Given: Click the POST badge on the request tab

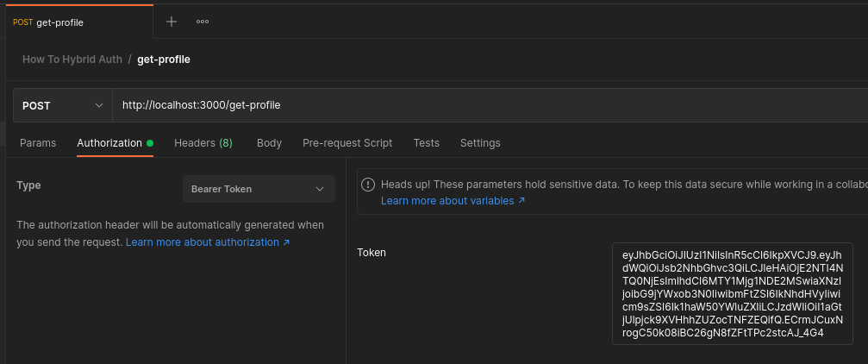Looking at the screenshot, I should pyautogui.click(x=22, y=22).
